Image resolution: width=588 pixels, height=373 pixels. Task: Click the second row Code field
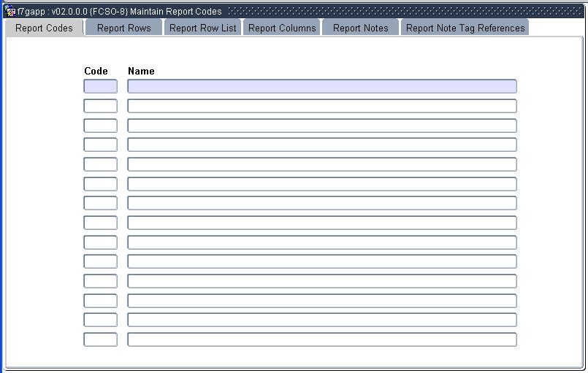tap(100, 106)
